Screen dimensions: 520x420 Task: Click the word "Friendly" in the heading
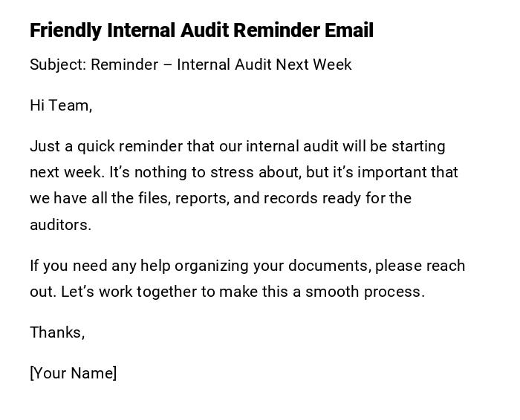(65, 31)
